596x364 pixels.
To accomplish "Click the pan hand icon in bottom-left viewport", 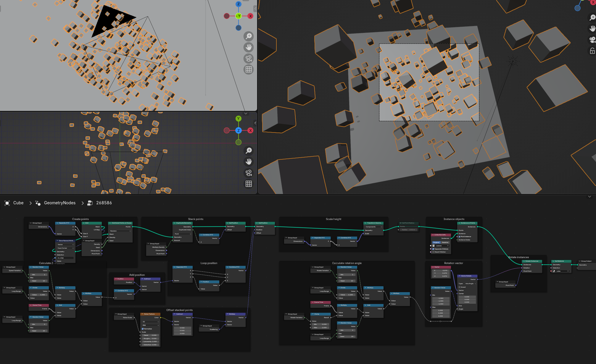I will coord(249,162).
